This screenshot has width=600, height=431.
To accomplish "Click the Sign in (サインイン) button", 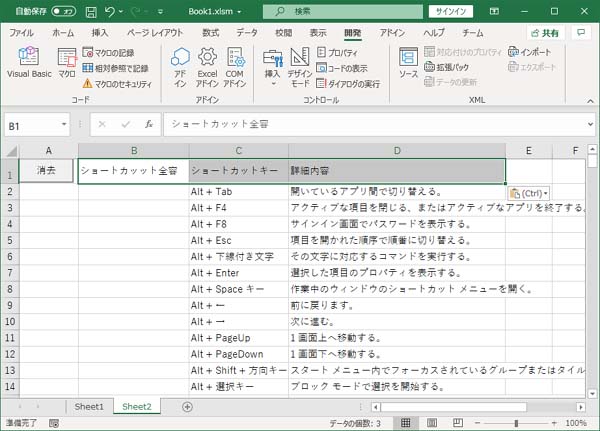I will click(x=451, y=11).
